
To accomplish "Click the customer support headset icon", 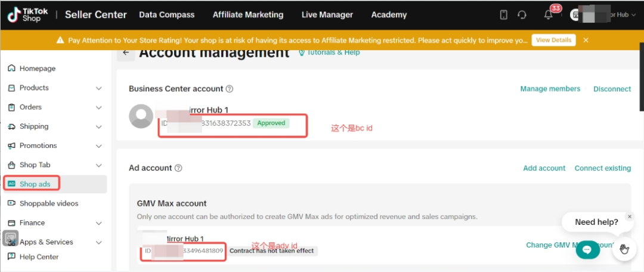I will (522, 15).
